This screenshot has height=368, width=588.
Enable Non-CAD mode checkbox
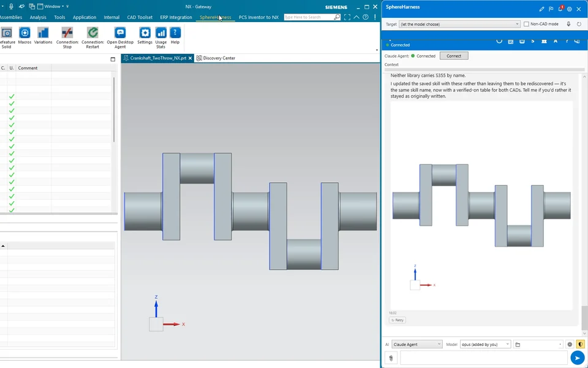526,24
